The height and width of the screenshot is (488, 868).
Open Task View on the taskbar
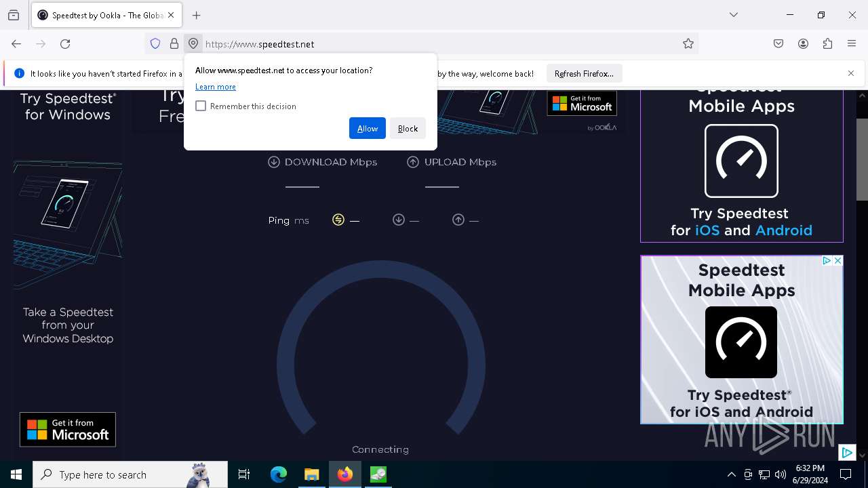(x=244, y=474)
